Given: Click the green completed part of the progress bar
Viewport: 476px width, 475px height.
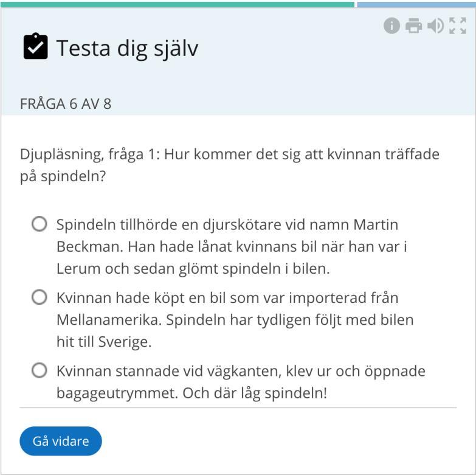Looking at the screenshot, I should click(178, 4).
